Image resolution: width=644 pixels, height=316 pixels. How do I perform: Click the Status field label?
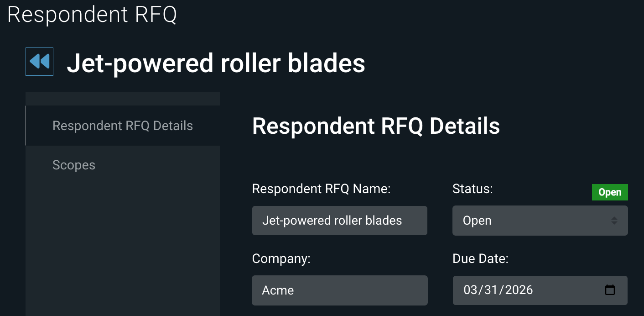473,189
